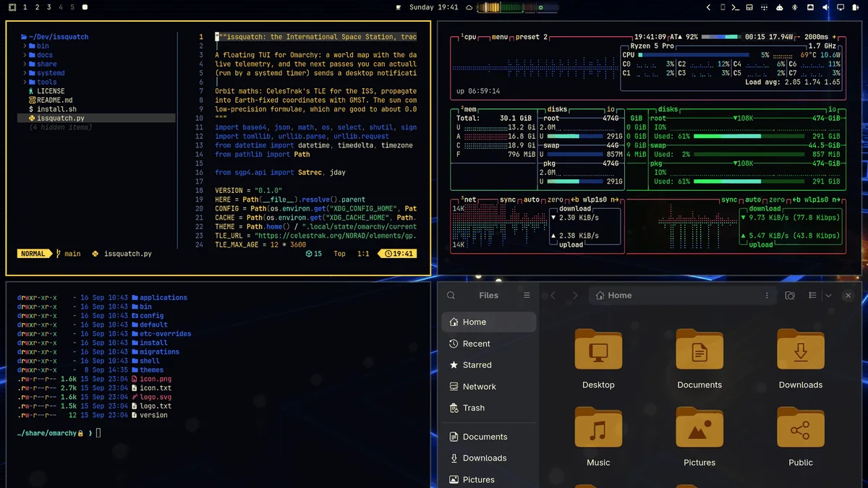The height and width of the screenshot is (488, 868).
Task: Click the 19:41 clock in editor statusline
Action: (x=399, y=254)
